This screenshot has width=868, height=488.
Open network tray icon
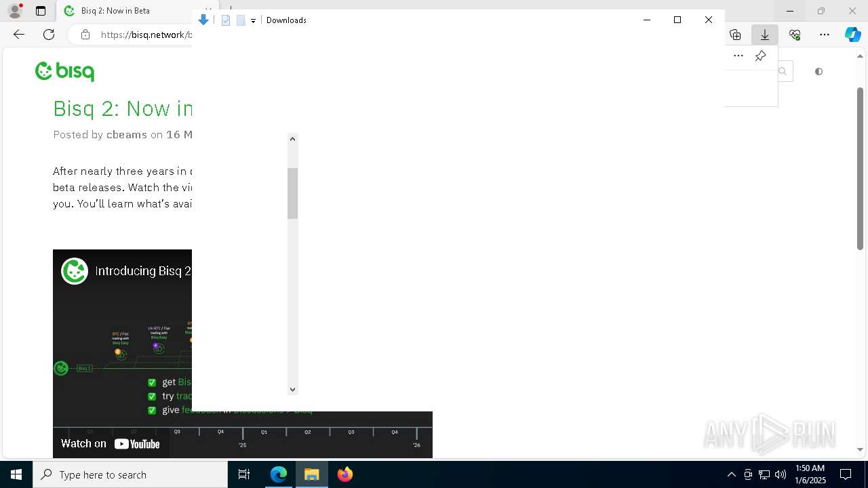tap(764, 474)
